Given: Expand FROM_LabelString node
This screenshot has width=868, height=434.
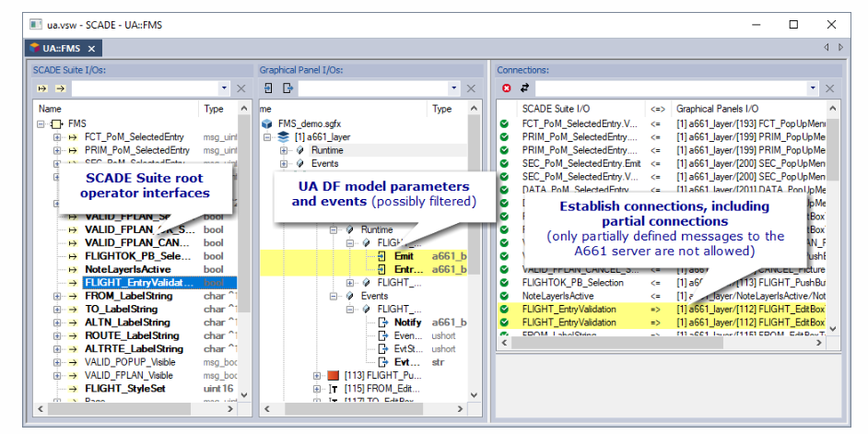Looking at the screenshot, I should (57, 296).
